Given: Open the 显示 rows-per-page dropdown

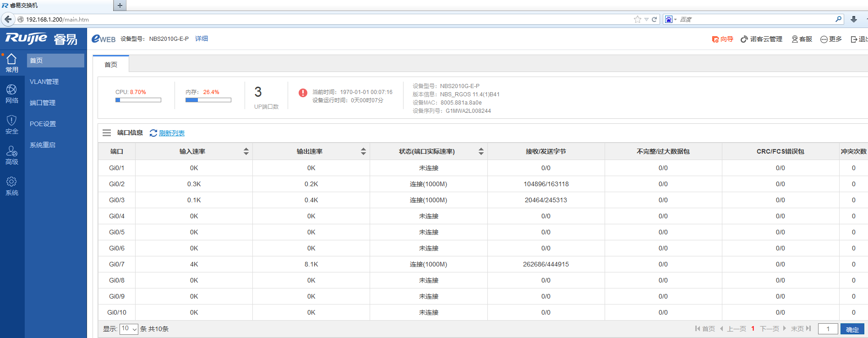Looking at the screenshot, I should pyautogui.click(x=129, y=328).
